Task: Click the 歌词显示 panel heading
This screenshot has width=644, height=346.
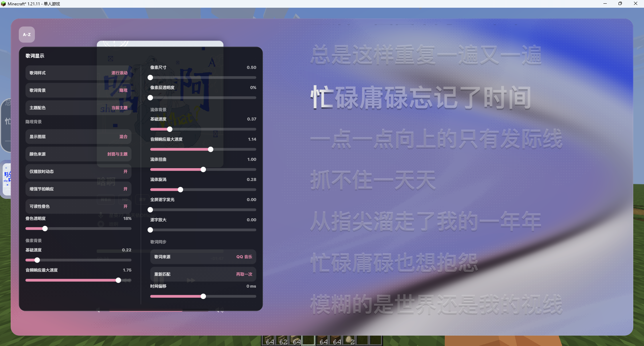Action: pyautogui.click(x=35, y=56)
